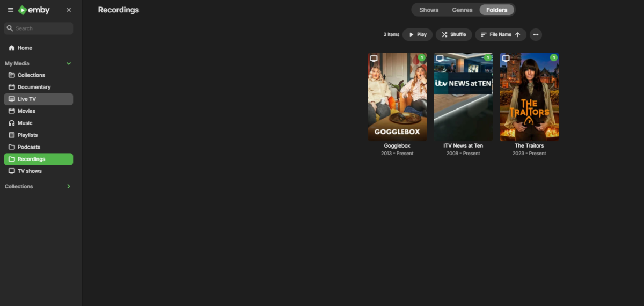Viewport: 644px width, 306px height.
Task: Select the Recordings sidebar item
Action: tap(39, 159)
